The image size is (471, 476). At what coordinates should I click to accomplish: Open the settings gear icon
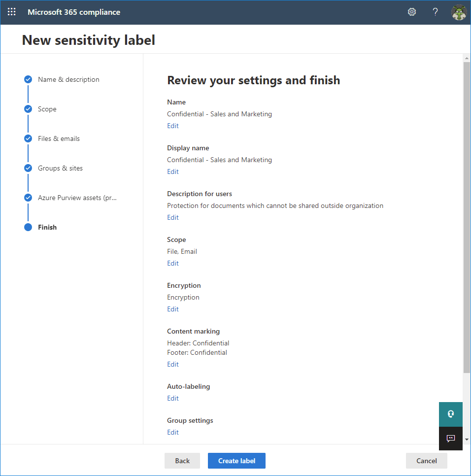pyautogui.click(x=412, y=12)
